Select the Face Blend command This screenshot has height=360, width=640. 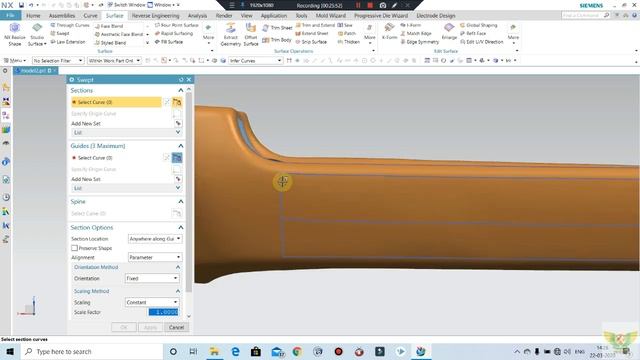click(x=109, y=26)
